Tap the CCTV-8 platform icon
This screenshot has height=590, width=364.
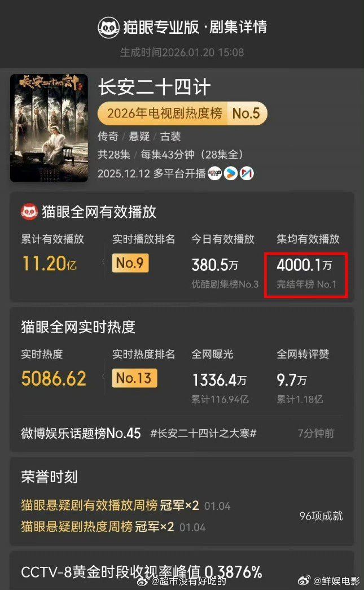pyautogui.click(x=214, y=173)
